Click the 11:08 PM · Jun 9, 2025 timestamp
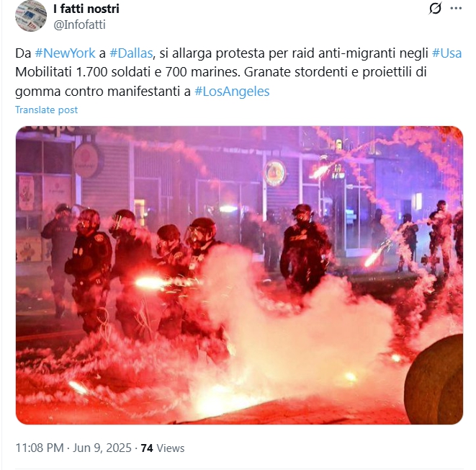The height and width of the screenshot is (470, 476). pyautogui.click(x=73, y=448)
